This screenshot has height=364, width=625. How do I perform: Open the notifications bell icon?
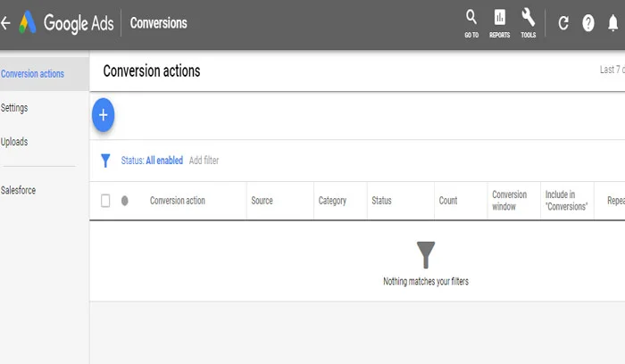[x=612, y=22]
